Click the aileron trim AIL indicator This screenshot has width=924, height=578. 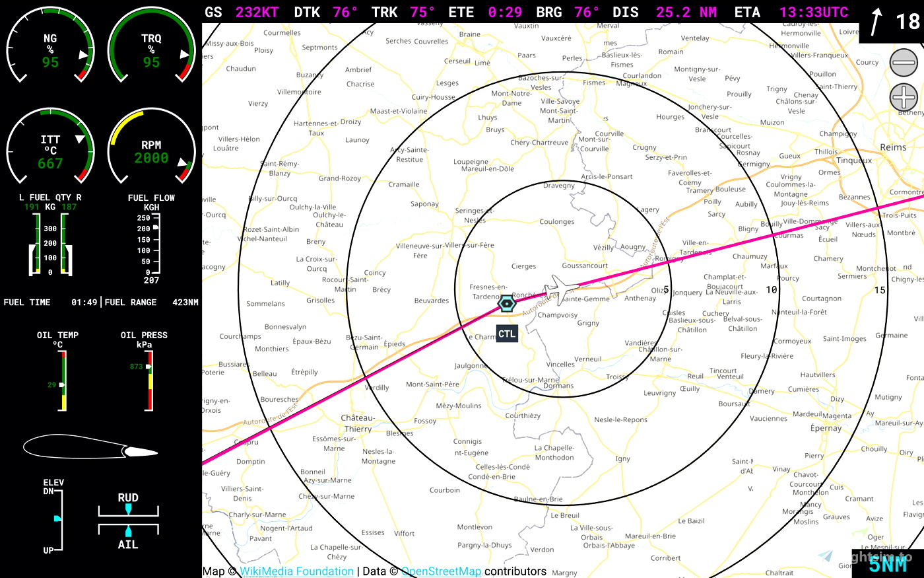128,536
